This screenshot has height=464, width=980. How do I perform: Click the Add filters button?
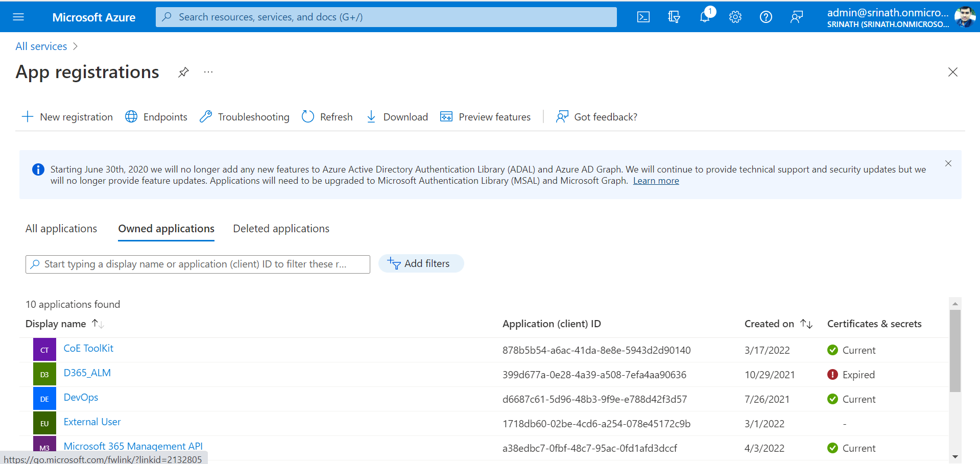point(421,263)
